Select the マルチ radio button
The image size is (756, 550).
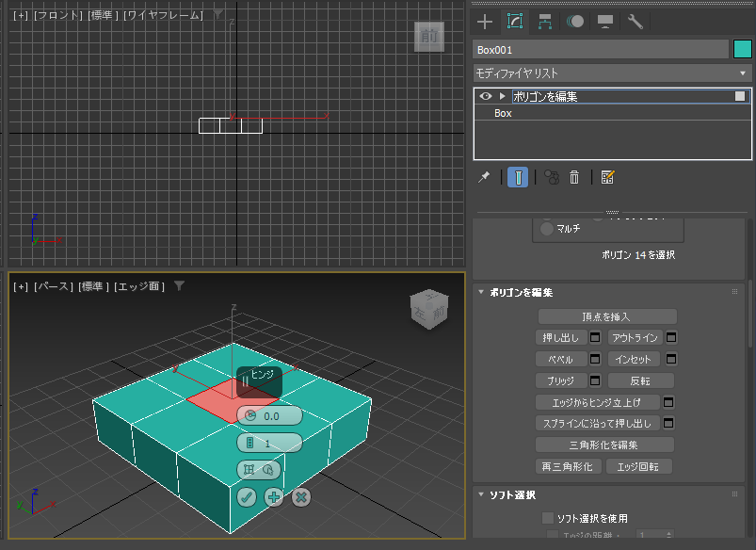pyautogui.click(x=546, y=229)
